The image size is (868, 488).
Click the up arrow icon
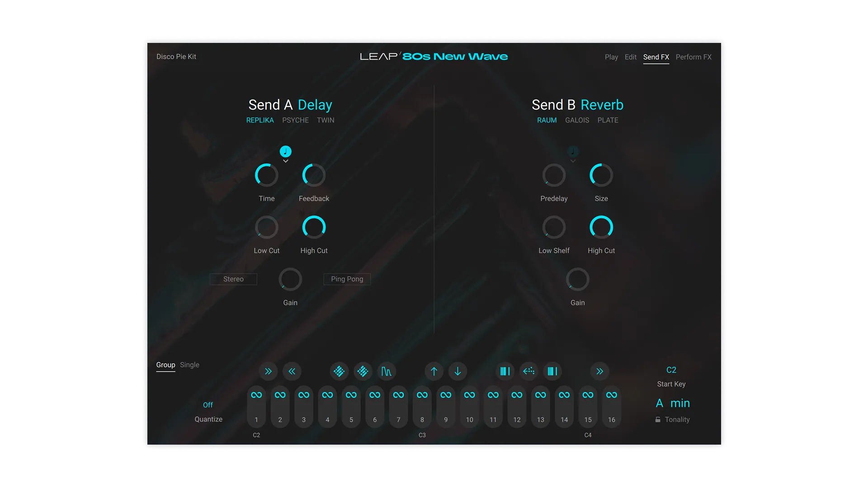click(434, 371)
